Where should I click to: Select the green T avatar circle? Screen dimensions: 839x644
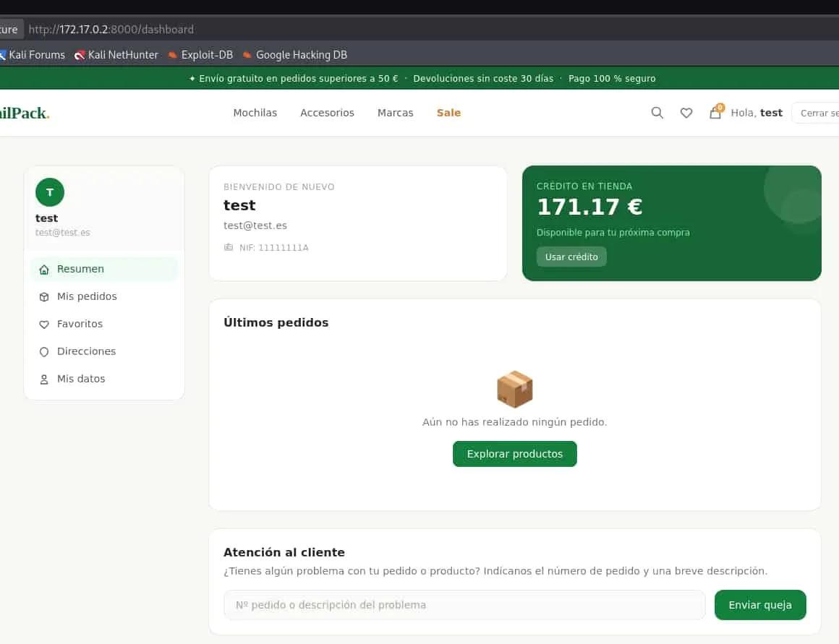click(x=50, y=192)
